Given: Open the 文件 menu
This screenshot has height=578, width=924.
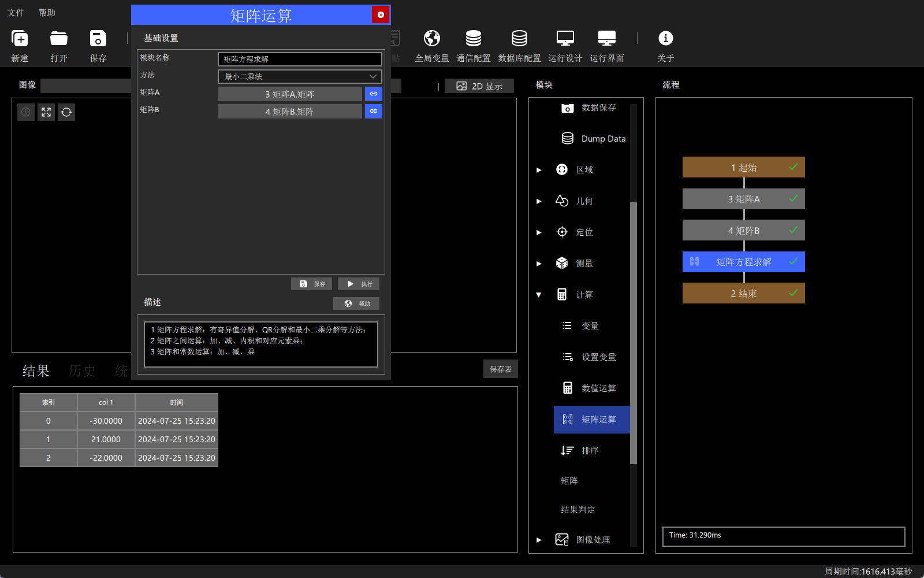Looking at the screenshot, I should click(16, 13).
